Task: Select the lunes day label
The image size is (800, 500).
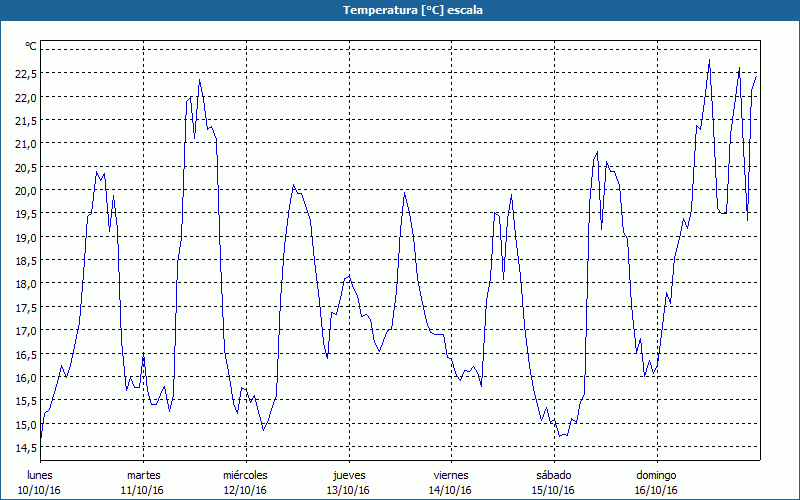Action: [x=40, y=475]
